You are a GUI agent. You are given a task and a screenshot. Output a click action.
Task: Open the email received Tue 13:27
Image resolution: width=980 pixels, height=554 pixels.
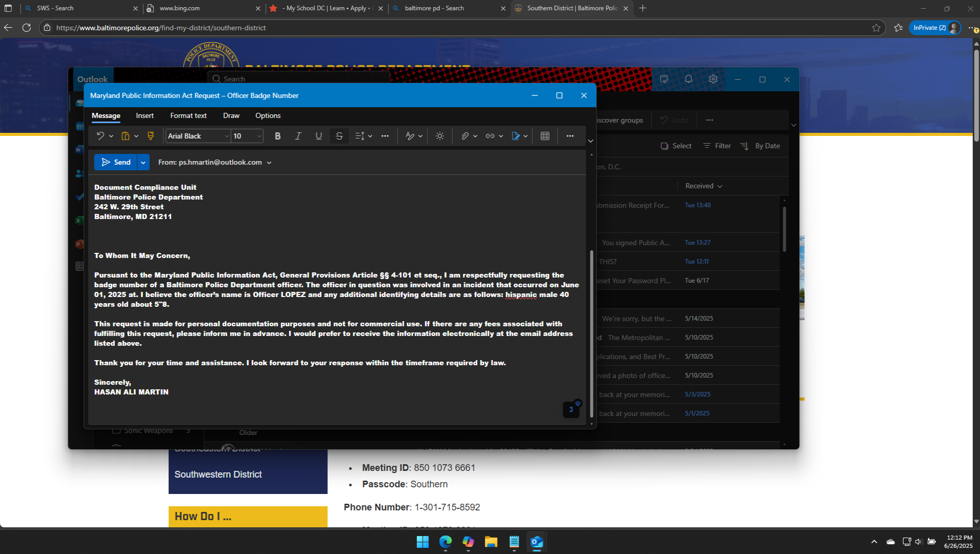[x=688, y=243]
